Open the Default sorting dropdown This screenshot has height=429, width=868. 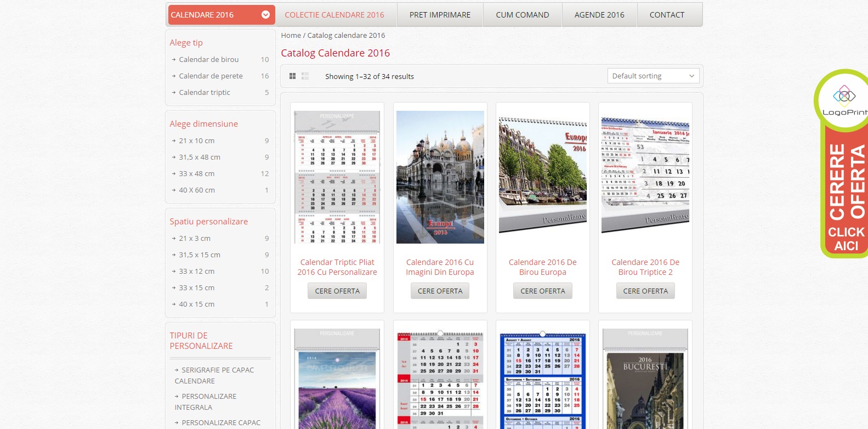pyautogui.click(x=653, y=76)
